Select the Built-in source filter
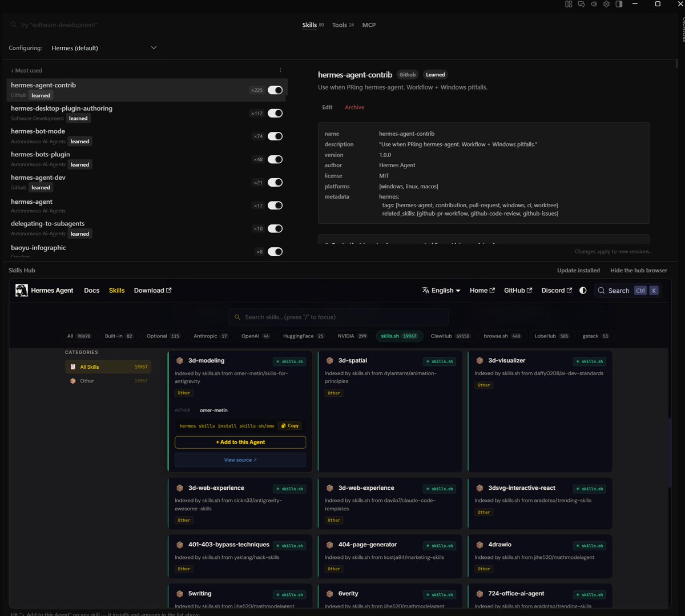The height and width of the screenshot is (616, 685). tap(119, 336)
